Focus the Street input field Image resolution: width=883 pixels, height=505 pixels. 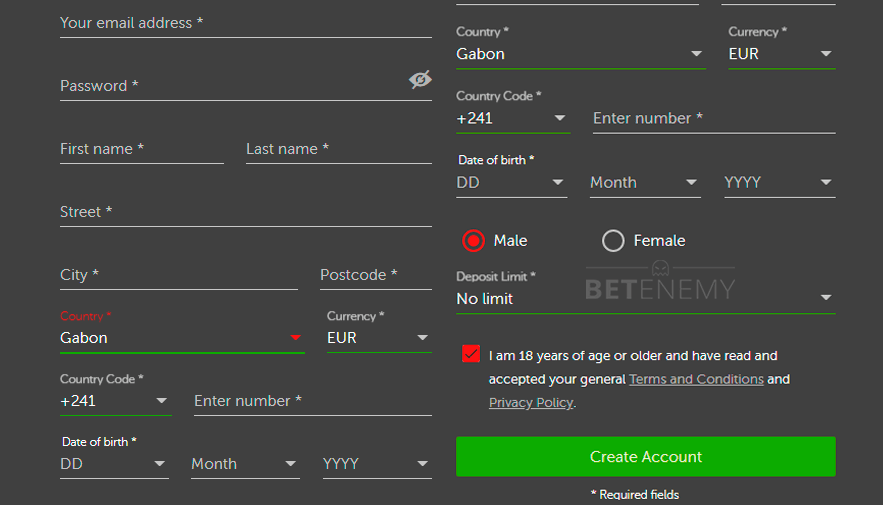[246, 212]
